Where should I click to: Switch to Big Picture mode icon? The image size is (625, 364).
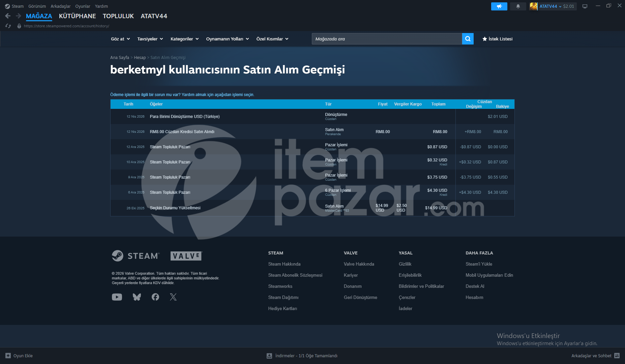[585, 6]
